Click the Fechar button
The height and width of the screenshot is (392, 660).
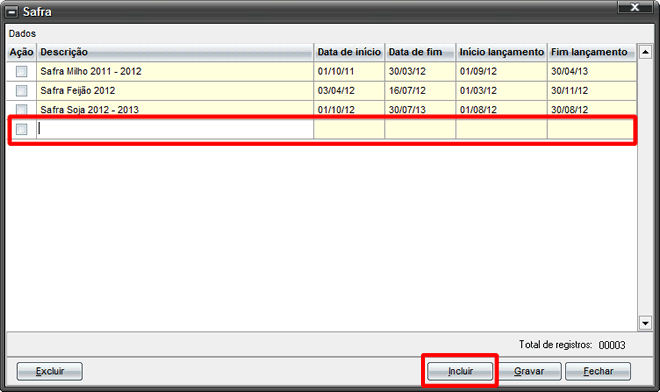(598, 371)
